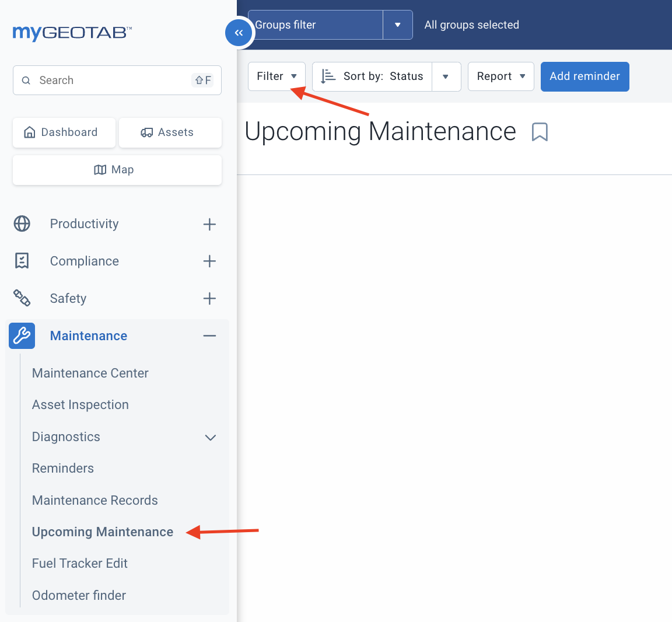Expand the Diagnostics submenu chevron
This screenshot has height=622, width=672.
coord(210,437)
